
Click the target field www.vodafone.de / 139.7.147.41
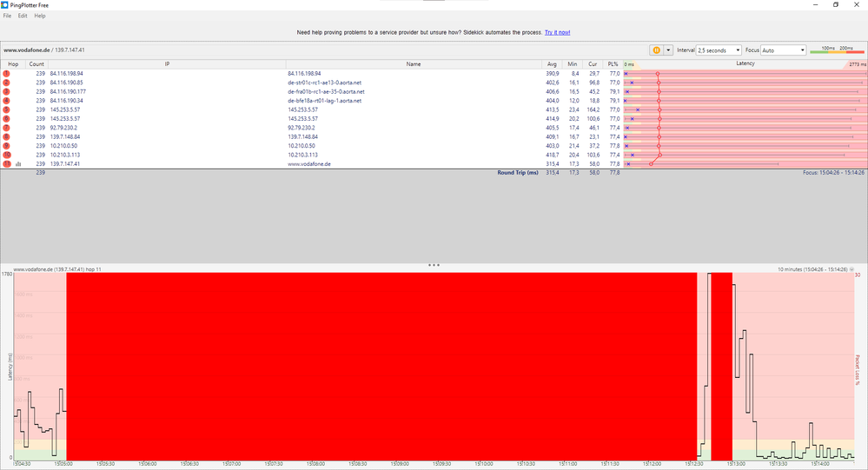click(x=44, y=50)
